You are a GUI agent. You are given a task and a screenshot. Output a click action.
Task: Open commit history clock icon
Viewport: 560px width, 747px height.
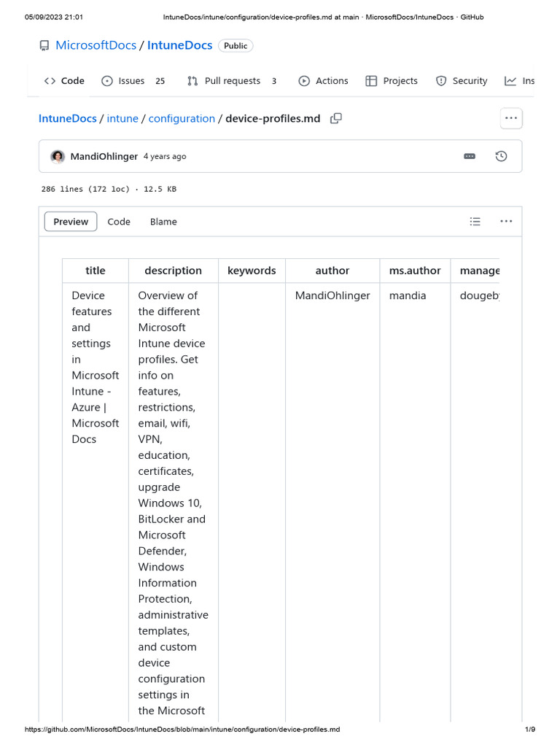(x=501, y=156)
